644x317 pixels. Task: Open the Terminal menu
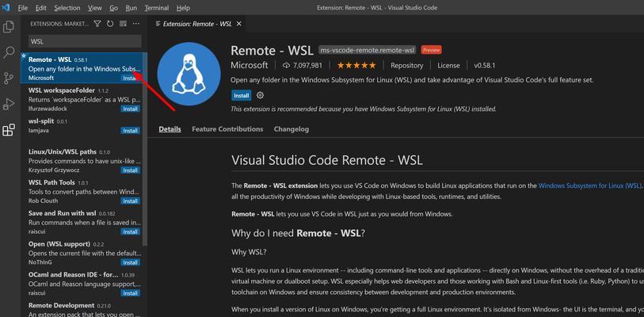[157, 8]
